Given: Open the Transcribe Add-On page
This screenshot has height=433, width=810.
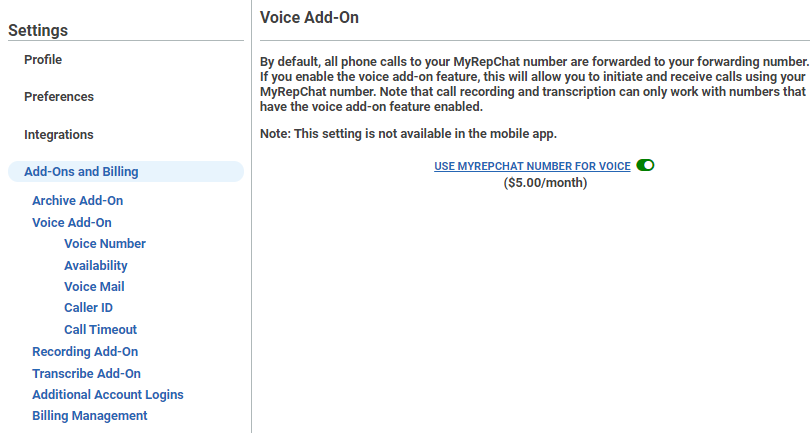Looking at the screenshot, I should coord(86,374).
